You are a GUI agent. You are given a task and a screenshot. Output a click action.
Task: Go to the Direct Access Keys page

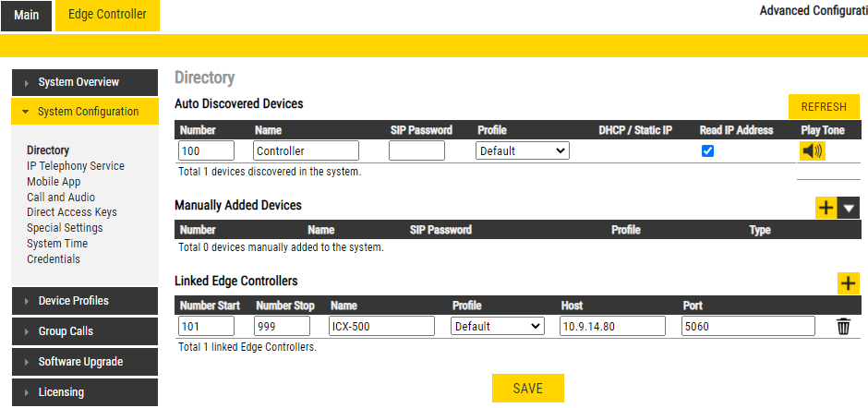click(72, 212)
